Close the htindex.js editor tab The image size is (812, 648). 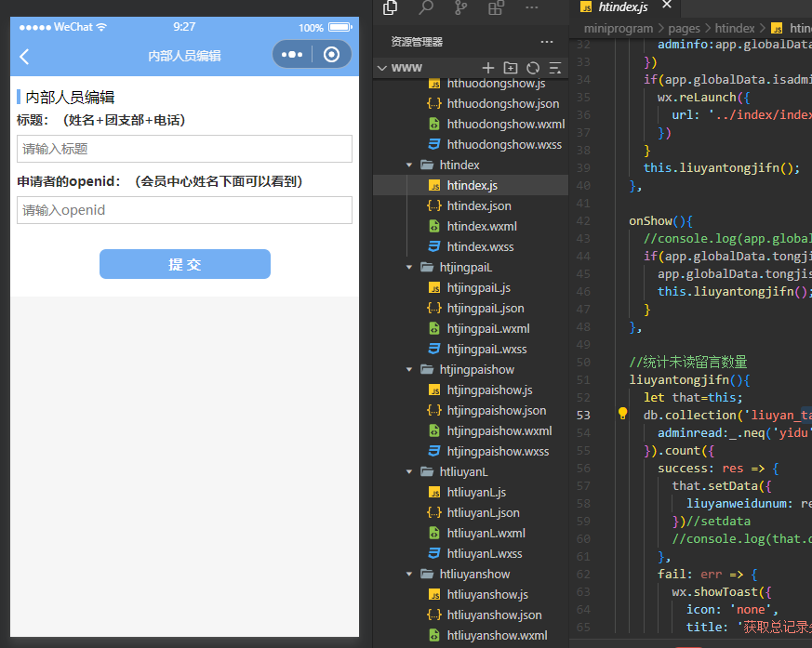pyautogui.click(x=667, y=5)
